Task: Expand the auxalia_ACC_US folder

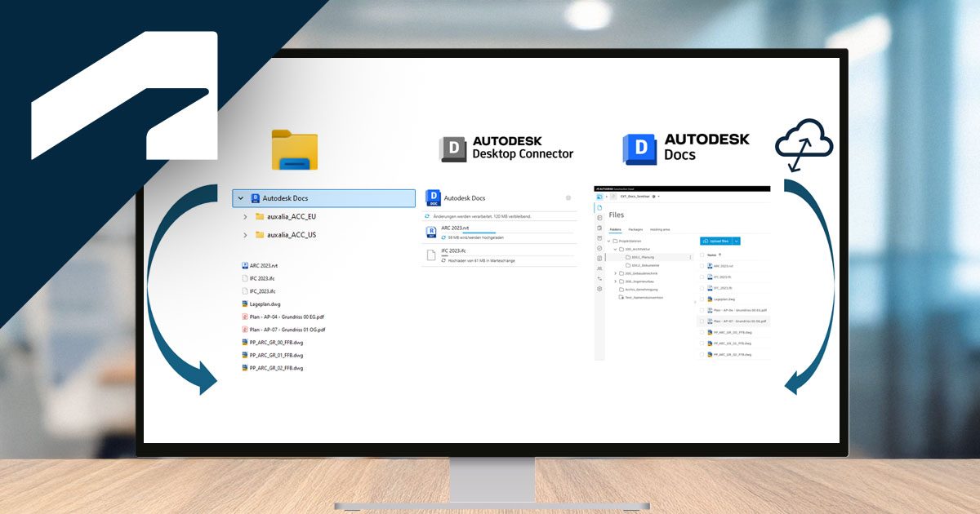Action: (245, 235)
